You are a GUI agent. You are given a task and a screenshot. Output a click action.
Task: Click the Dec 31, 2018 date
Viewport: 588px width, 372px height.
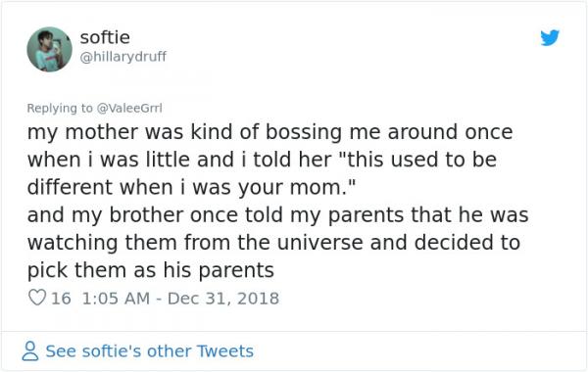[223, 299]
